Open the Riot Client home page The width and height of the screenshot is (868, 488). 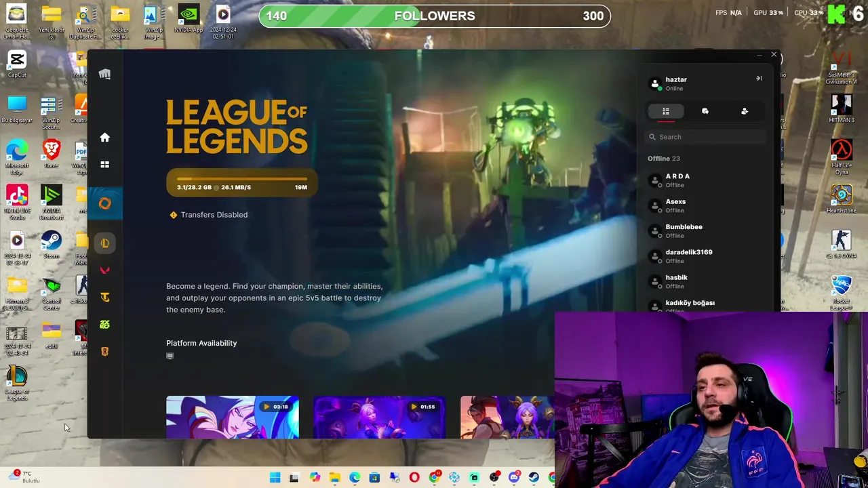coord(104,138)
